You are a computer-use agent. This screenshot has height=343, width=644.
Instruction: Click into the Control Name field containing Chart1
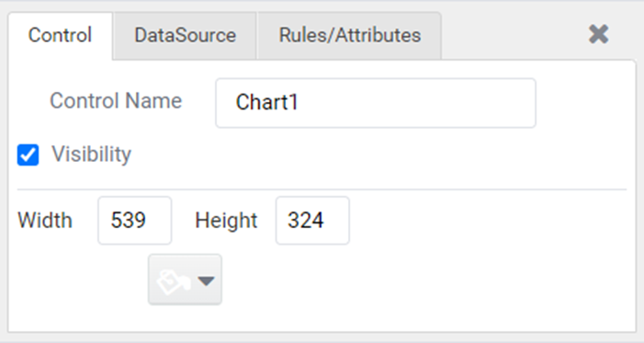click(376, 103)
